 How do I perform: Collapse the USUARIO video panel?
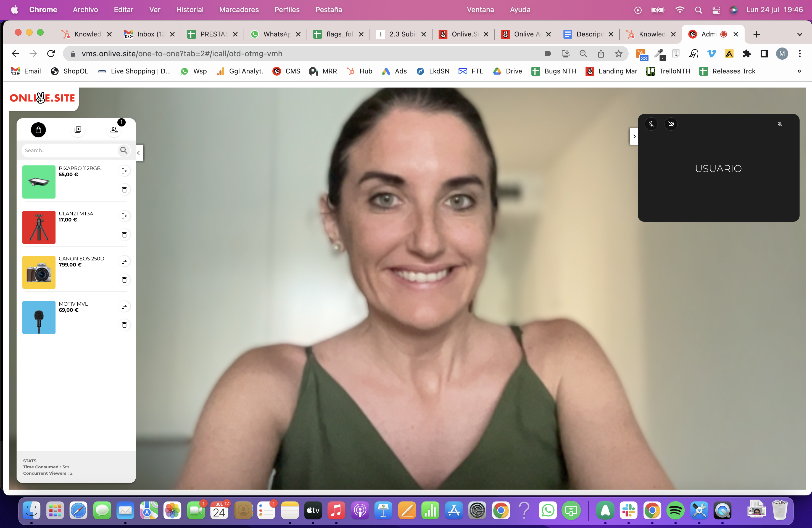(x=634, y=136)
